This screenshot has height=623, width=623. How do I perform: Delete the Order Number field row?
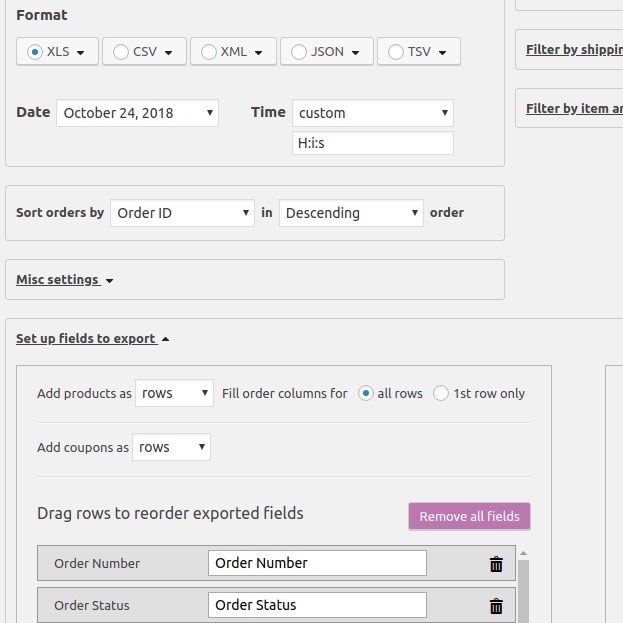pyautogui.click(x=496, y=564)
